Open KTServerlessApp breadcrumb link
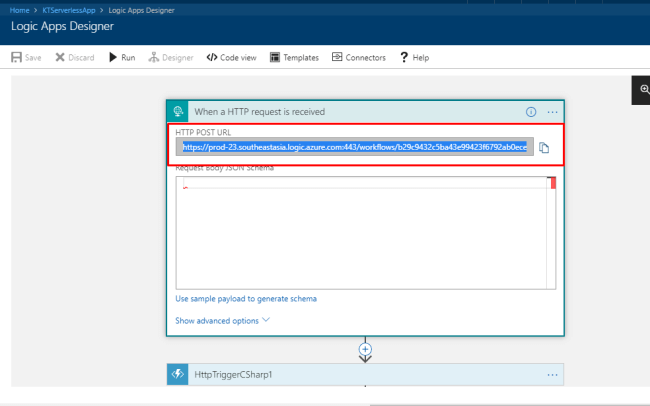 click(x=69, y=10)
